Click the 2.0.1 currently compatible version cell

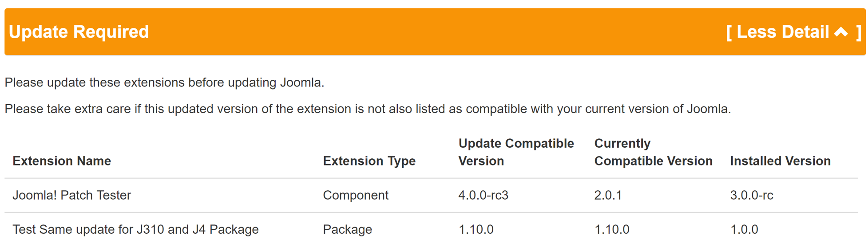point(608,195)
